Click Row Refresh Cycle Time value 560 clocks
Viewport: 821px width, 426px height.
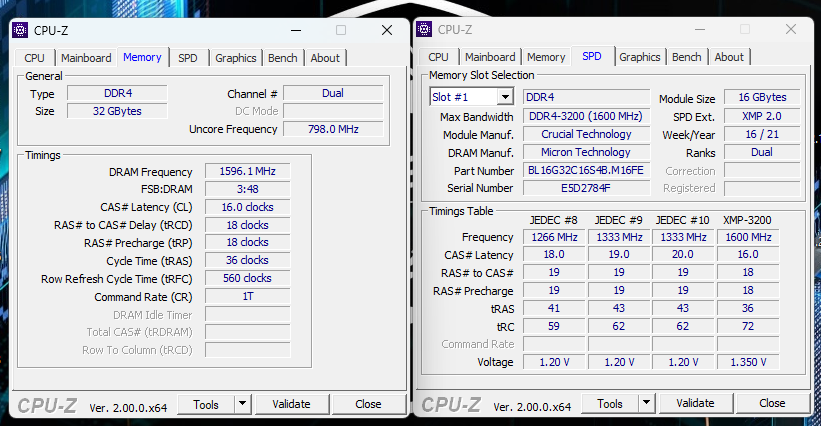pyautogui.click(x=248, y=278)
